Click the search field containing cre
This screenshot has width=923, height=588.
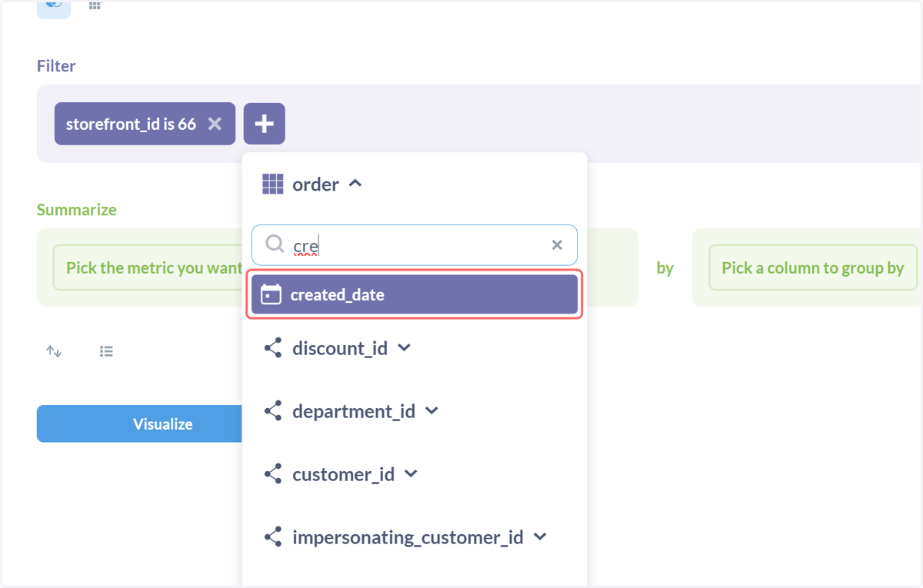point(415,245)
